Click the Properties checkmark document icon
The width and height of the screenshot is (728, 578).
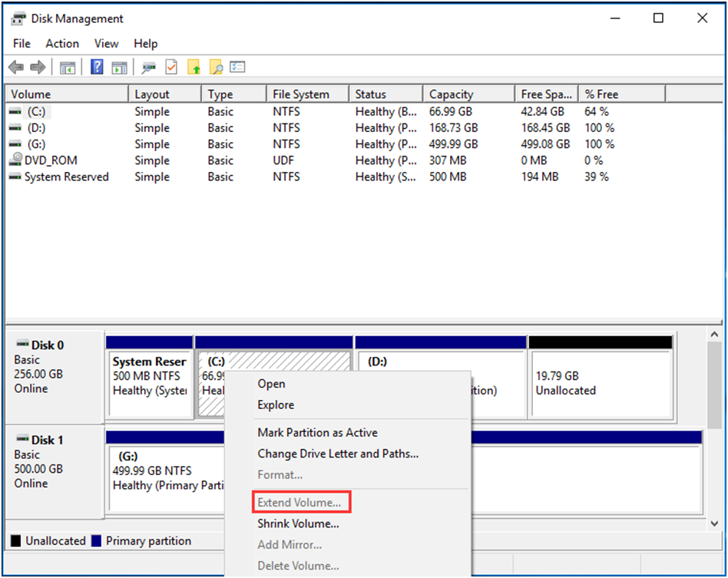coord(171,68)
